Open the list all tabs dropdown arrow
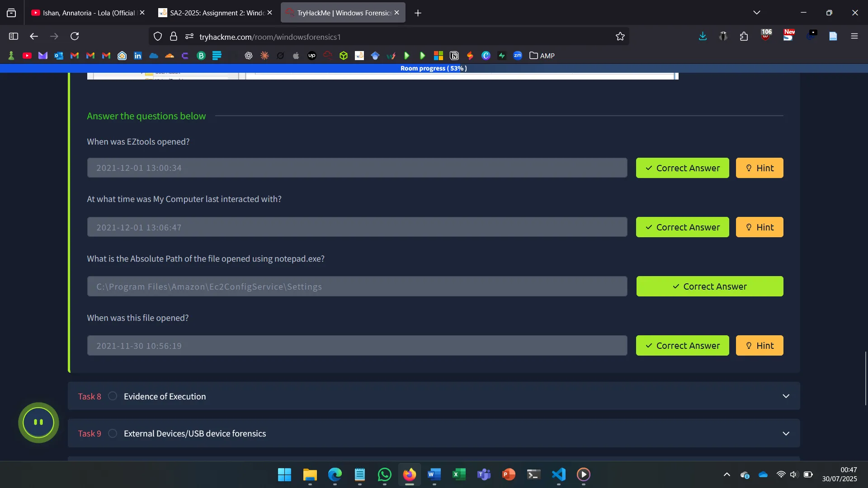This screenshot has width=868, height=488. pos(756,13)
